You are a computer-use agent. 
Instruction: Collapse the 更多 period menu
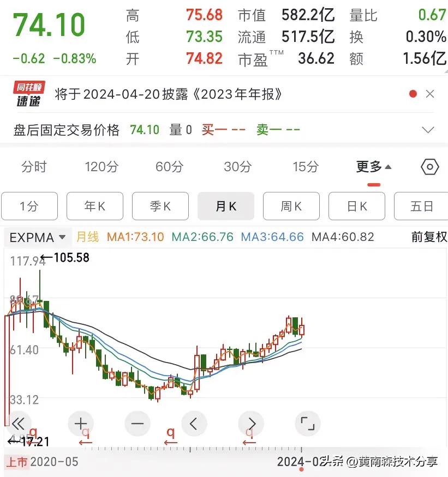374,167
